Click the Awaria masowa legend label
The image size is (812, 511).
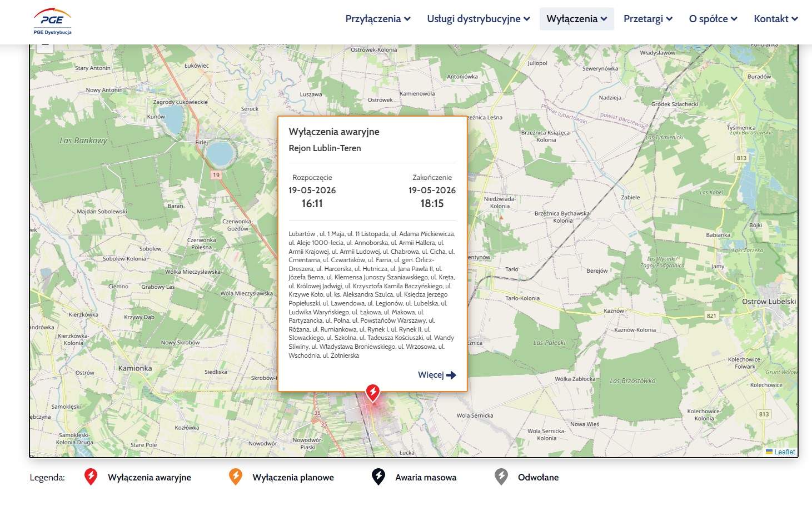click(426, 477)
